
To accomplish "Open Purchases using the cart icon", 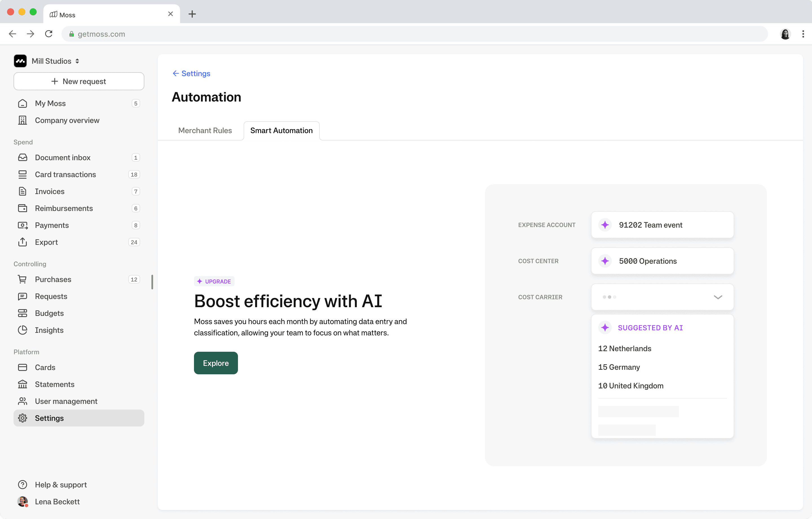I will click(x=23, y=280).
